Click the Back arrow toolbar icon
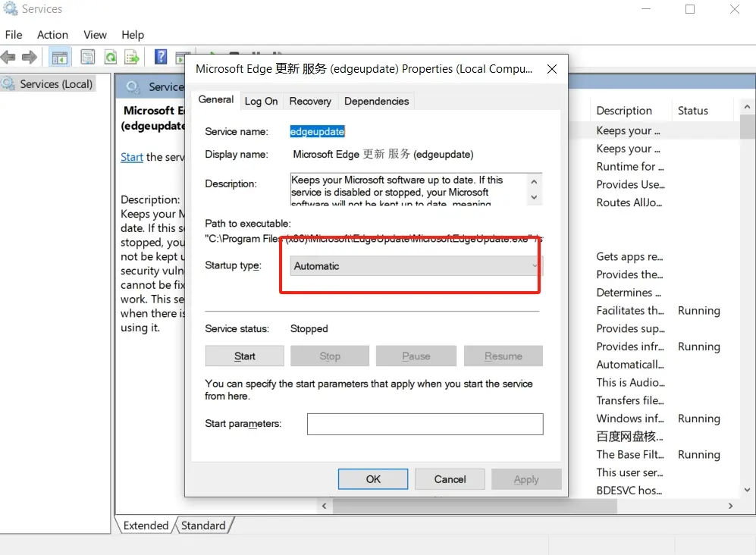This screenshot has width=756, height=555. [9, 58]
